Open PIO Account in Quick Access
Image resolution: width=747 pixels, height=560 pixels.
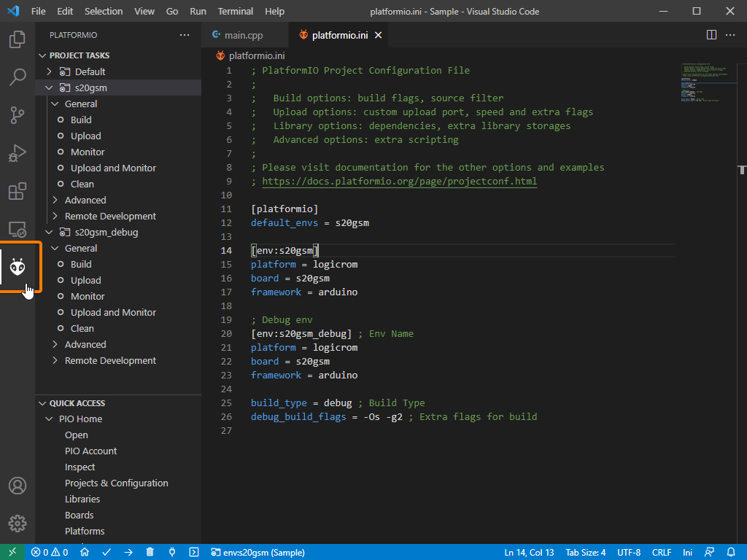click(x=90, y=451)
